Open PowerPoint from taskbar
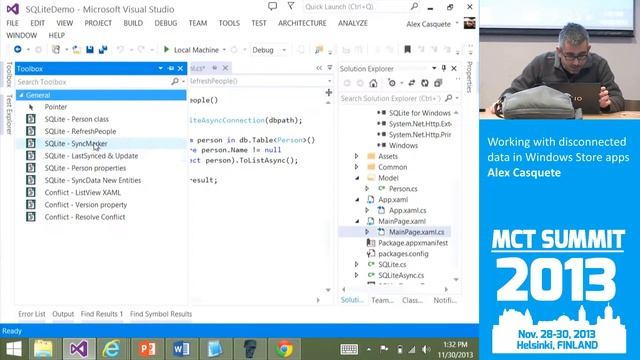Image resolution: width=640 pixels, height=360 pixels. click(147, 349)
